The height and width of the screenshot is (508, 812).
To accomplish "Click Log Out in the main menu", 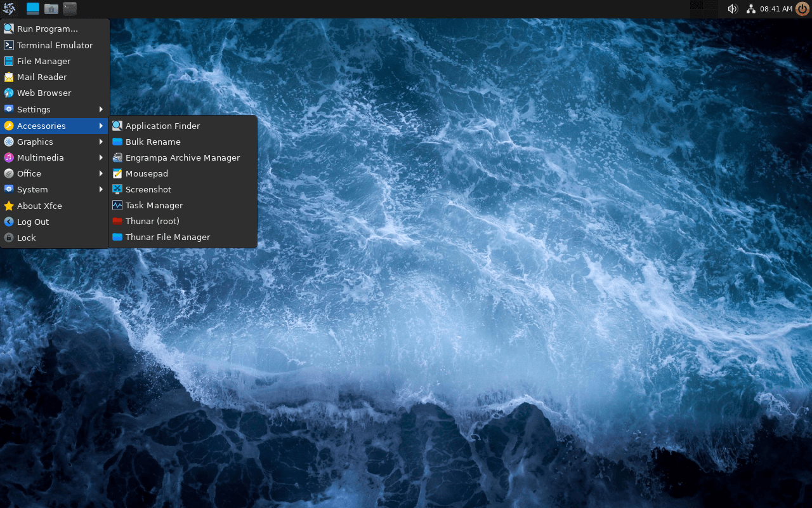I will (x=33, y=222).
